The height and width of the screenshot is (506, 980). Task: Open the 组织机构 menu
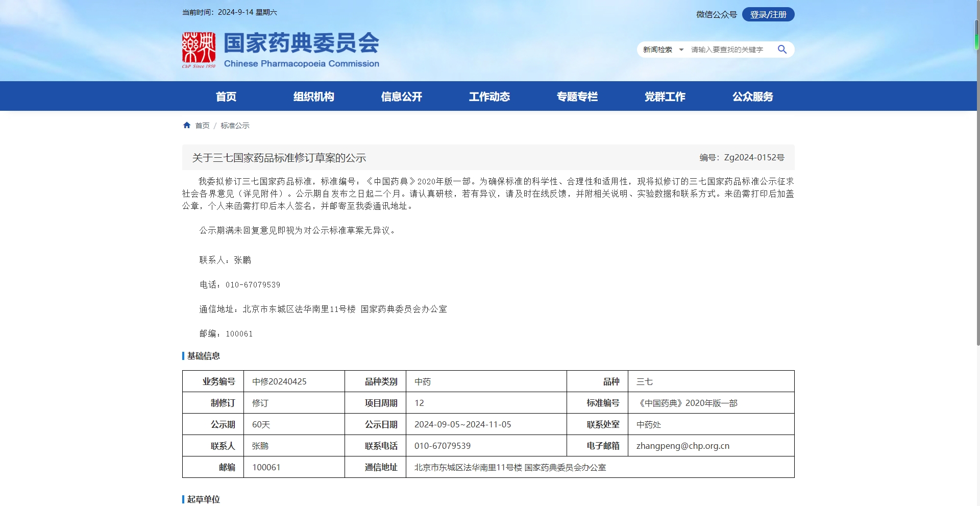tap(313, 97)
